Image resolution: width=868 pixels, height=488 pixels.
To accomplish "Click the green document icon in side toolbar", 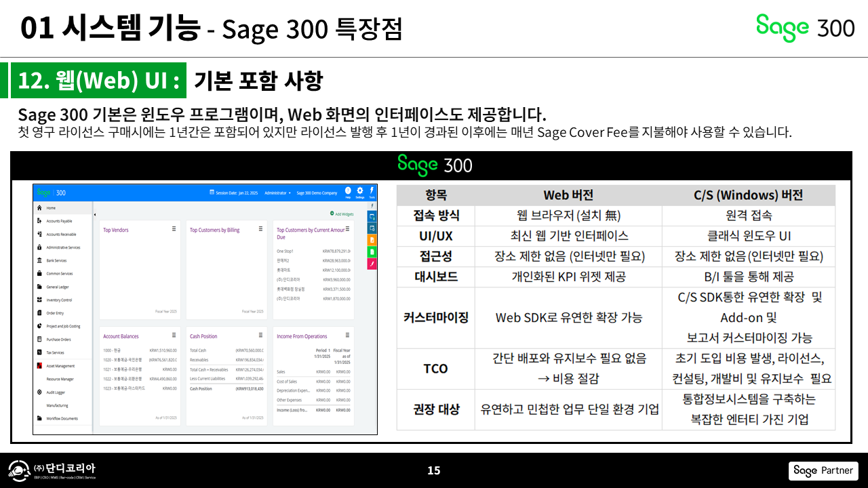I will pyautogui.click(x=372, y=251).
